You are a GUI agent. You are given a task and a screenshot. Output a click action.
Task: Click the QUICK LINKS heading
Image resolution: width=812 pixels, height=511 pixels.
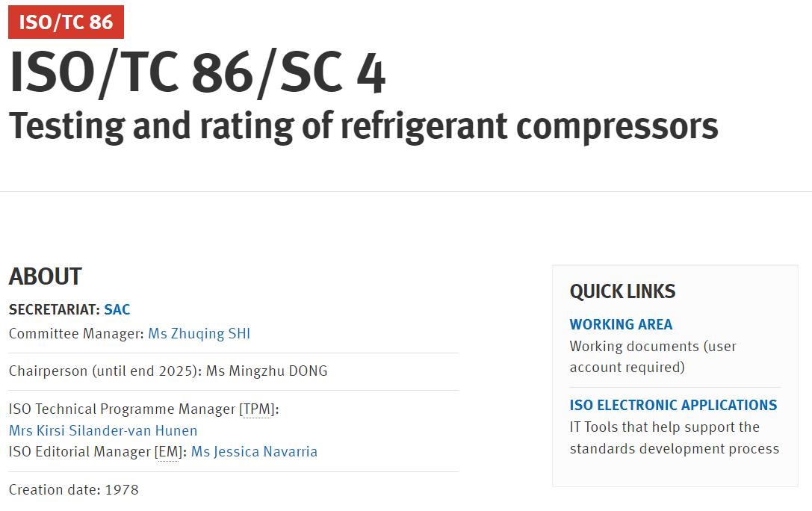622,291
